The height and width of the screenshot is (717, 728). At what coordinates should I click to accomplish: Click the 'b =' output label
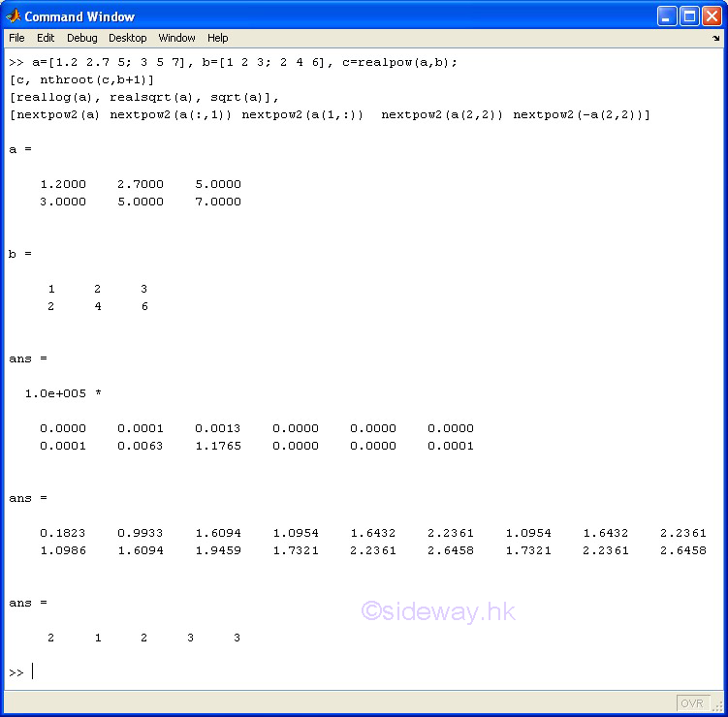pos(20,254)
